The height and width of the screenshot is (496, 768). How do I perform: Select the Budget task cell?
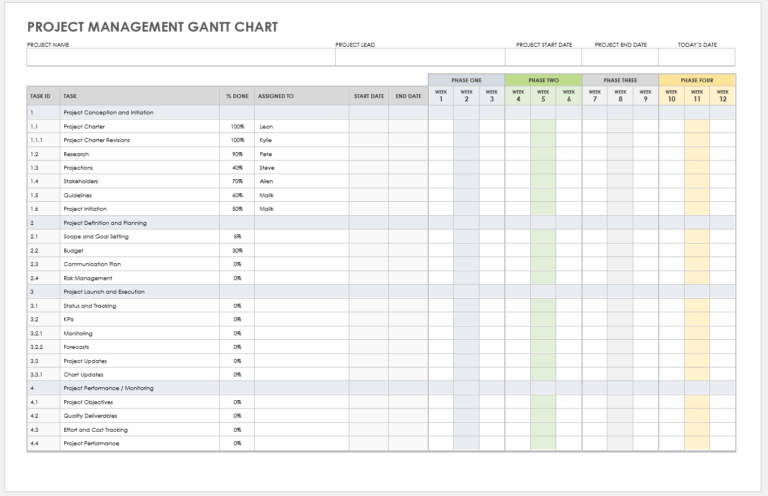(x=140, y=250)
